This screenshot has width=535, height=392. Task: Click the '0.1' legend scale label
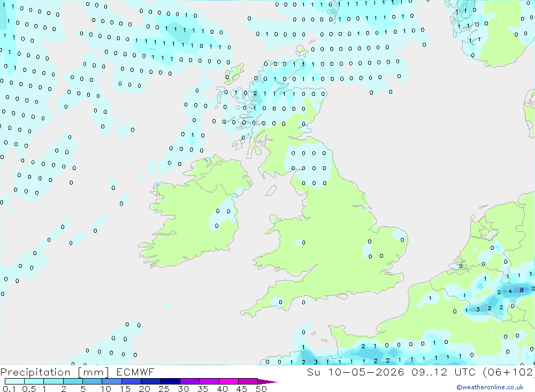click(x=9, y=389)
